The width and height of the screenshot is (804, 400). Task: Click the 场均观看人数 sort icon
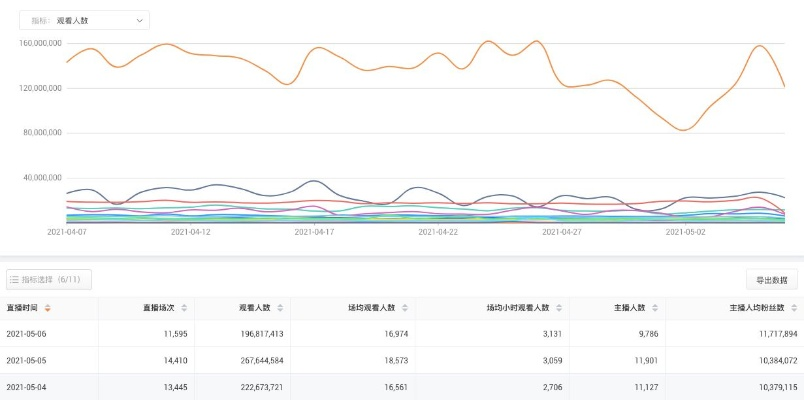pyautogui.click(x=405, y=308)
